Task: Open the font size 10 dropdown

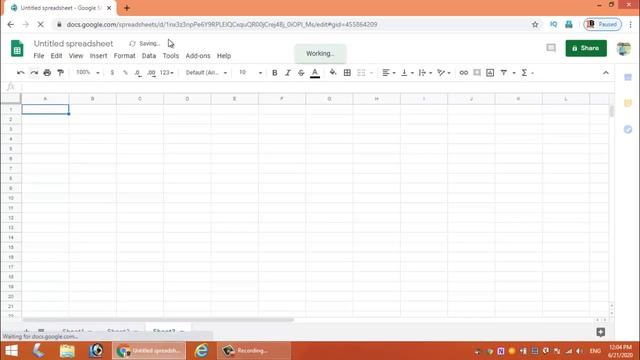Action: [x=250, y=73]
